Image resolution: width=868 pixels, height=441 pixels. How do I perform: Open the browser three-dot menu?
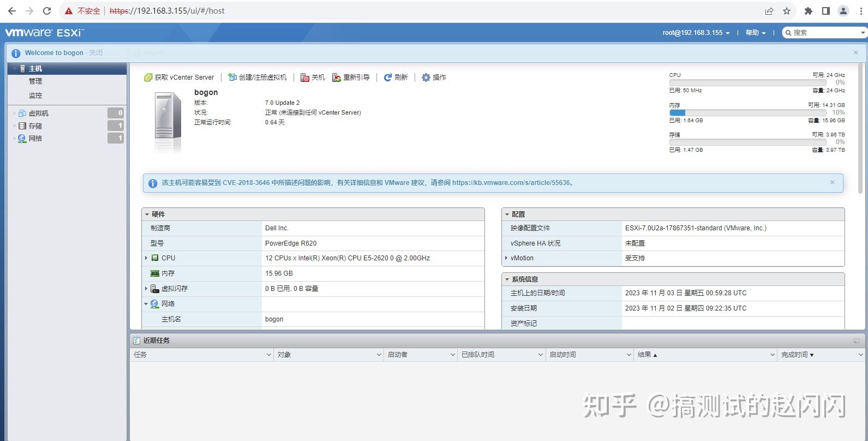click(x=860, y=11)
